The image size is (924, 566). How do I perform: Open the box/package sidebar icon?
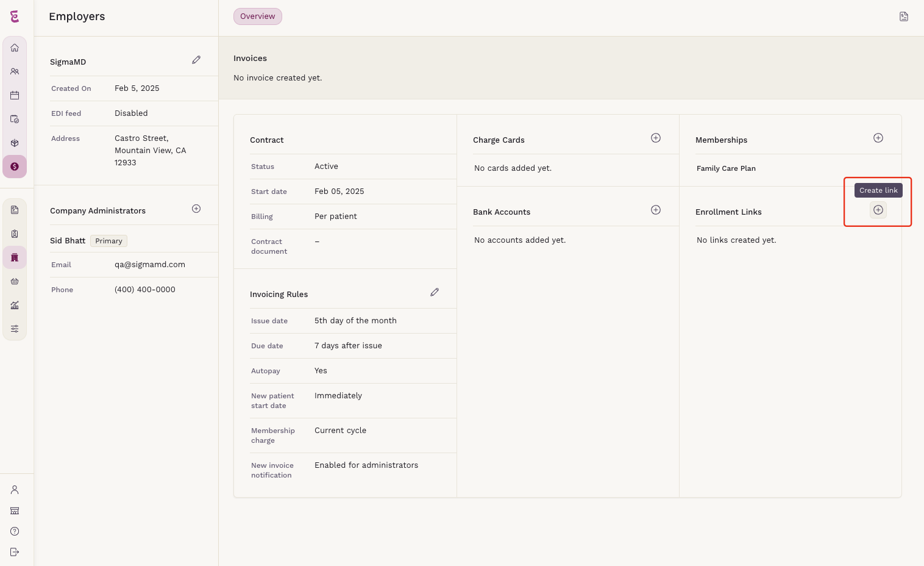[15, 143]
